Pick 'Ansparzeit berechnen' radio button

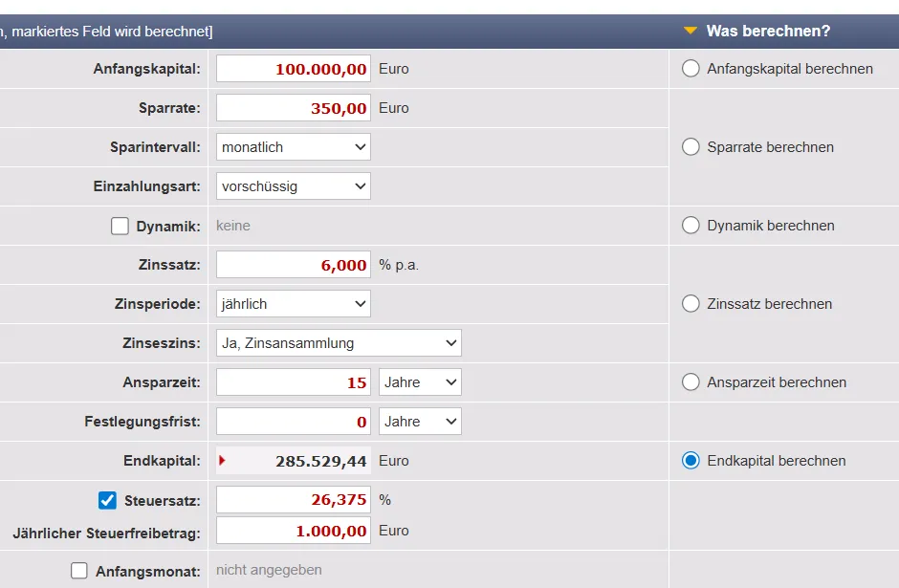[691, 382]
